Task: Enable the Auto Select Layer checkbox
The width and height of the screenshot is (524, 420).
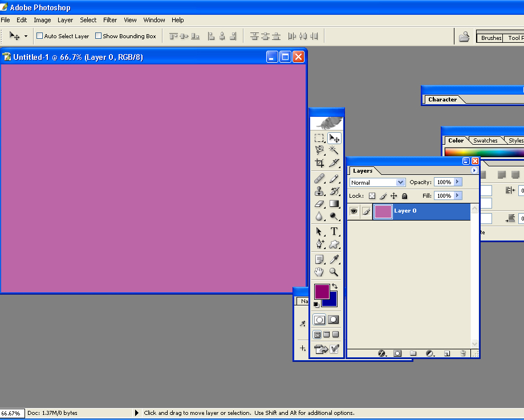Action: (x=40, y=36)
